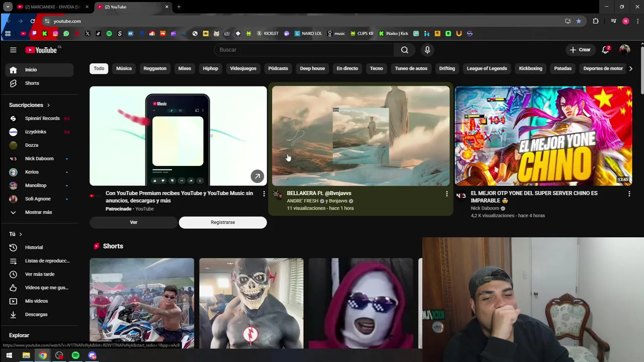Open the Kerios subscription channel
This screenshot has height=362, width=644.
pos(39,172)
